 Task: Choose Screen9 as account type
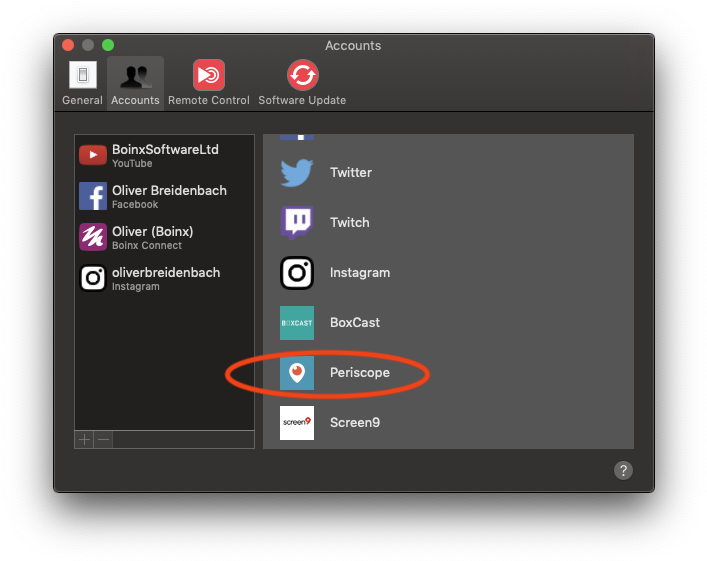coord(355,423)
